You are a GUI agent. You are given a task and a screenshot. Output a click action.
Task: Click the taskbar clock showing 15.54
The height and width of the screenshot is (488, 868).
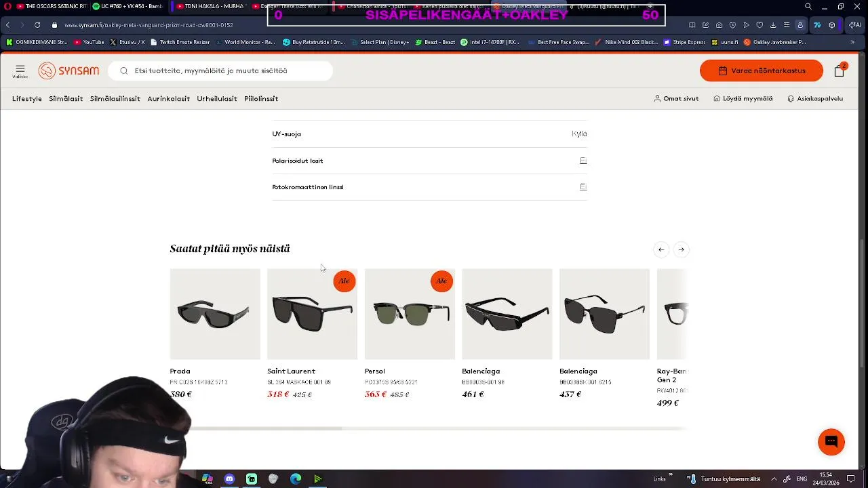point(825,479)
